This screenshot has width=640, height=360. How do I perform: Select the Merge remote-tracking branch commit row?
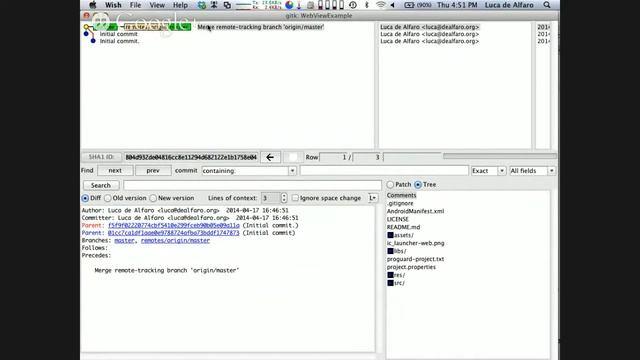coord(260,27)
